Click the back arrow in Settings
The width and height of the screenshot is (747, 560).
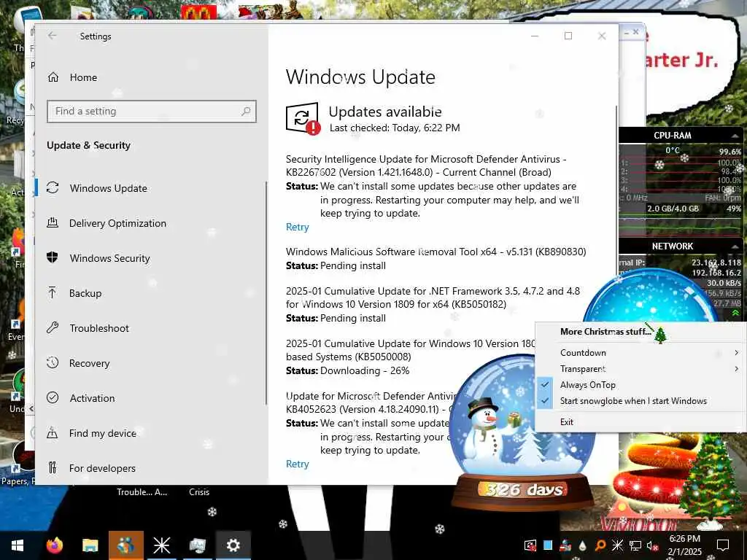(x=52, y=36)
